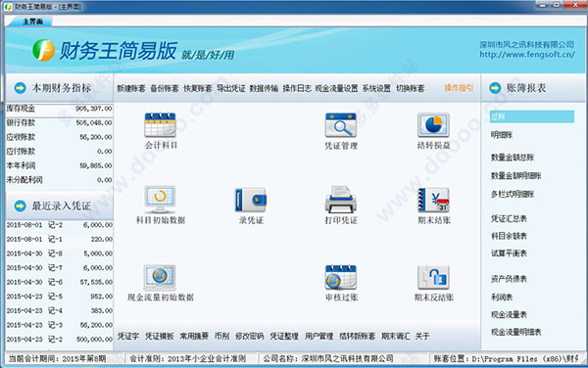This screenshot has height=368, width=588.
Task: Open 期末反结账 unlock icon
Action: click(x=433, y=277)
